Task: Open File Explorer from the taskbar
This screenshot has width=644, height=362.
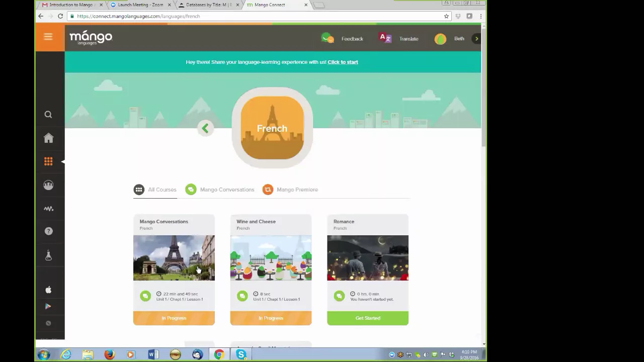Action: 88,354
